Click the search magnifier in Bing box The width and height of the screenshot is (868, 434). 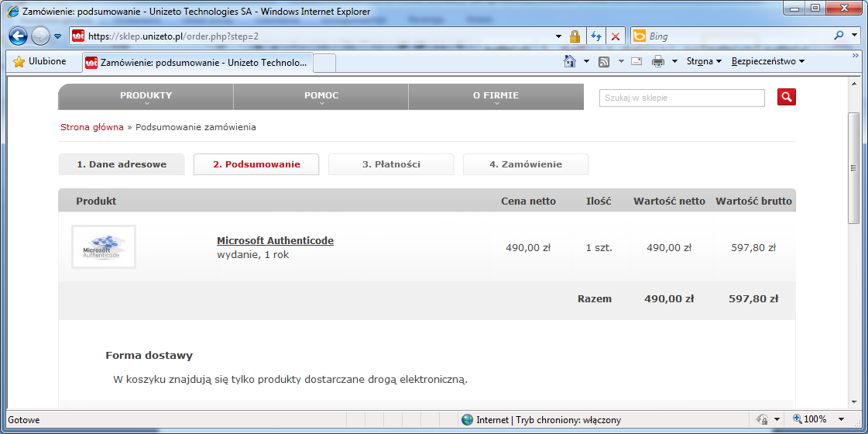click(838, 36)
